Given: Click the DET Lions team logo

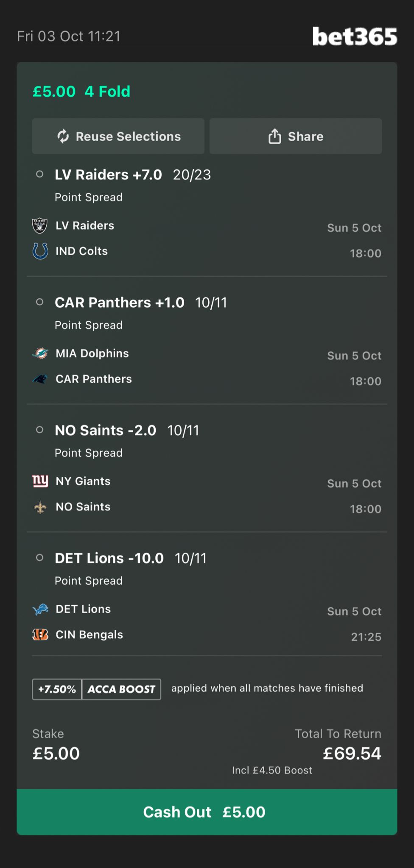Looking at the screenshot, I should click(x=40, y=609).
